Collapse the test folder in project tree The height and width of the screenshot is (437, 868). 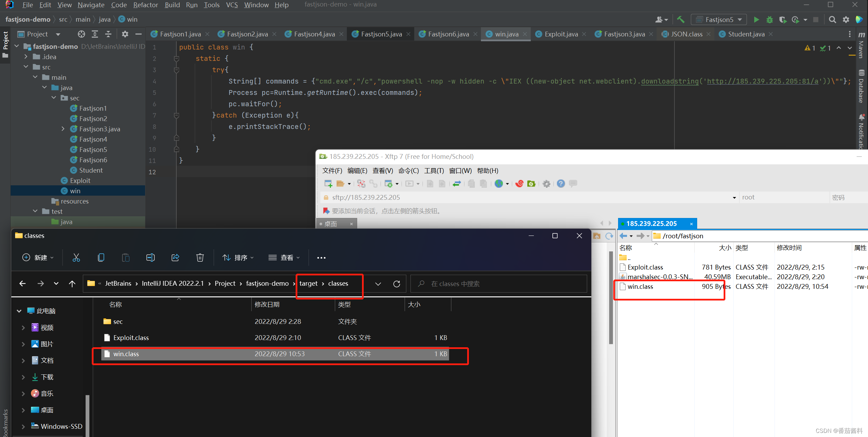[x=35, y=211]
